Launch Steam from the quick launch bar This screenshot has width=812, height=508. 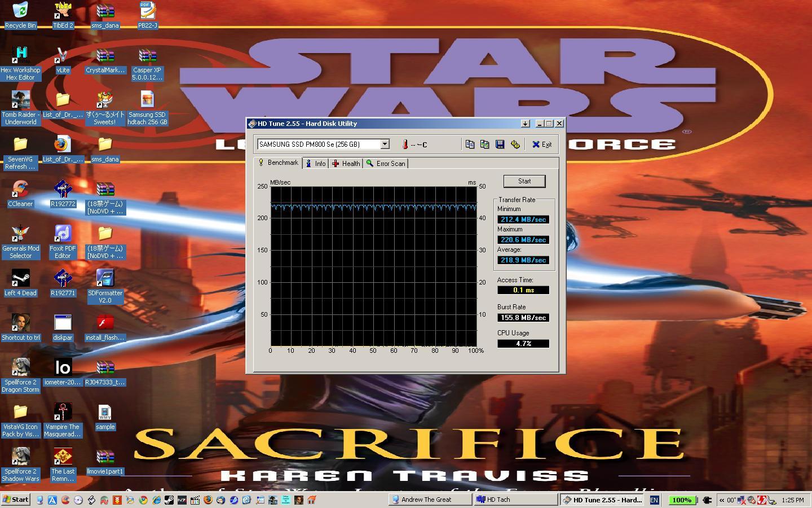click(x=169, y=500)
